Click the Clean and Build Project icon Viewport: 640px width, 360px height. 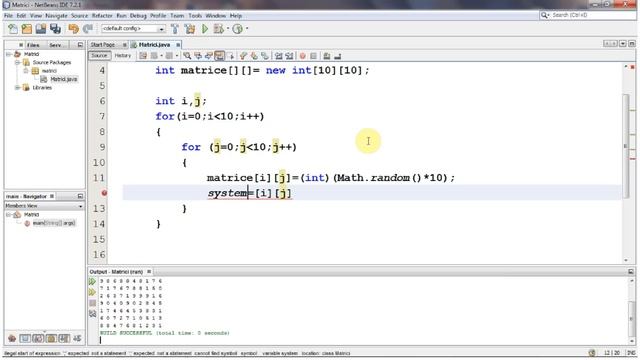click(190, 29)
